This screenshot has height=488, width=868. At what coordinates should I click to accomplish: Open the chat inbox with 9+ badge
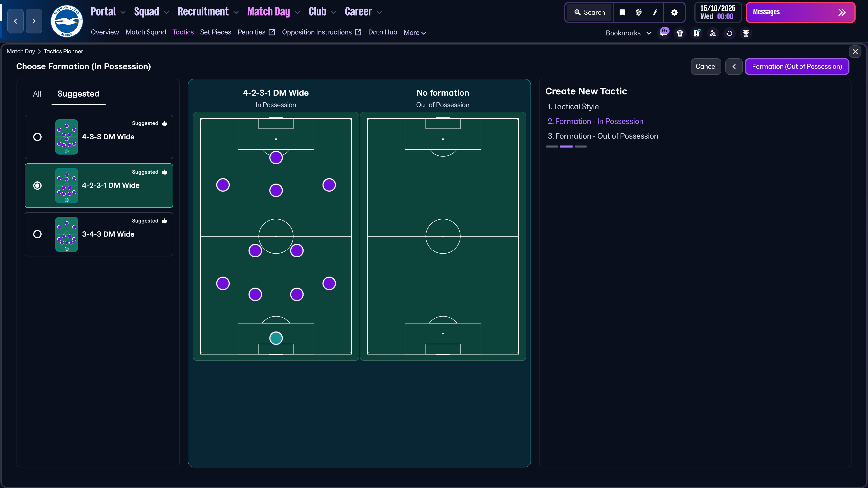(x=663, y=33)
